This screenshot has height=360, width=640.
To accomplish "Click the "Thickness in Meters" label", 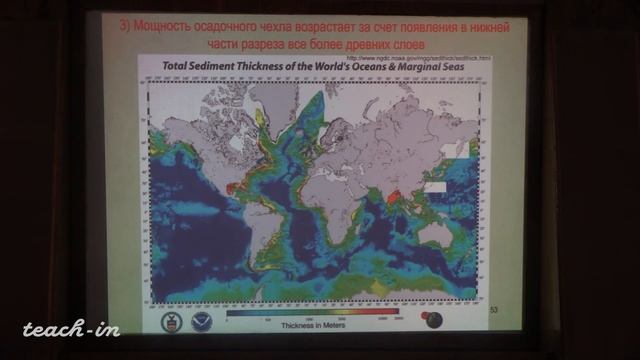I will coord(313,325).
